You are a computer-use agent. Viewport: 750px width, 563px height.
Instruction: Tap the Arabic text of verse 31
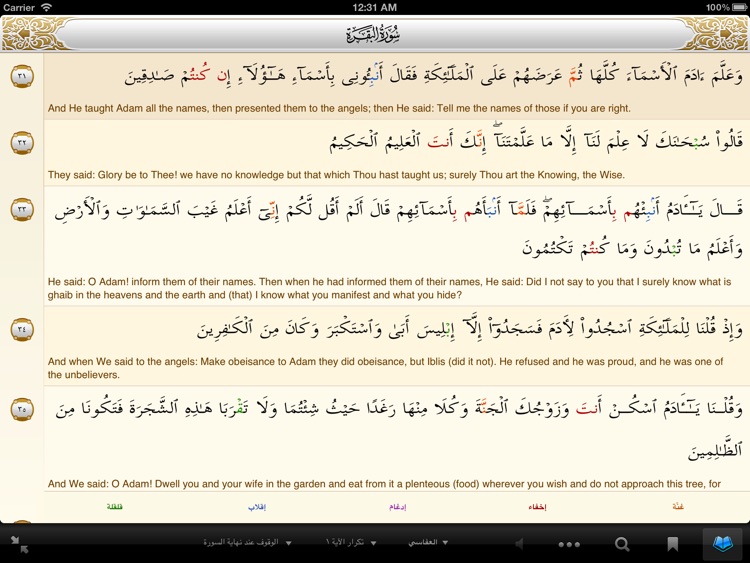click(433, 76)
